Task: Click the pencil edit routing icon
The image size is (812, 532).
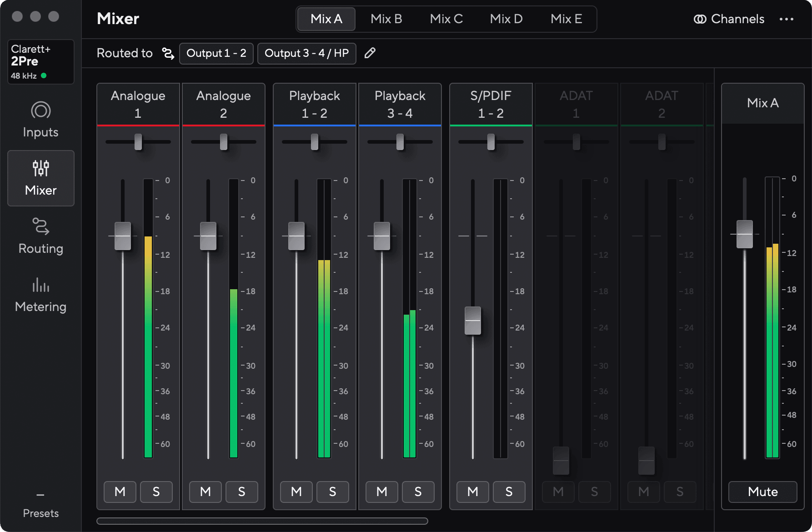Action: (370, 53)
